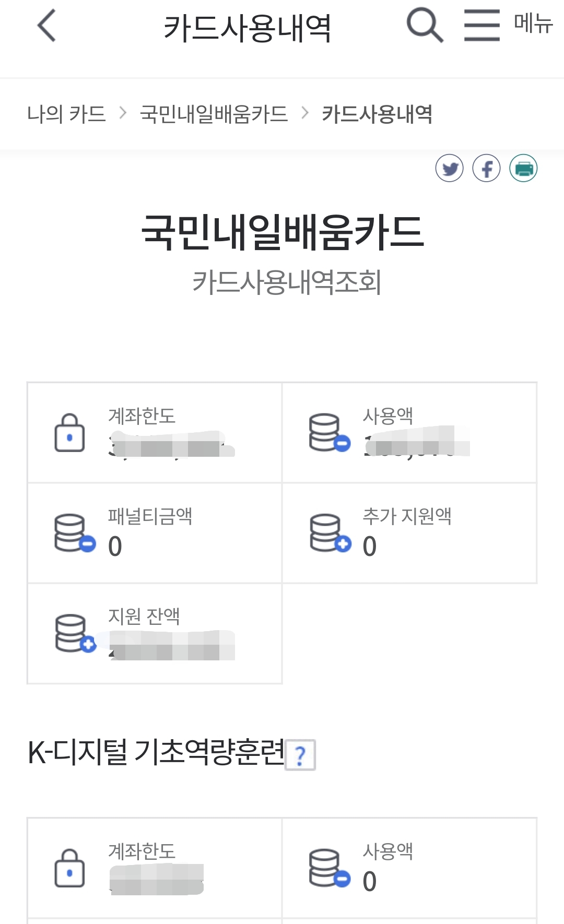Image resolution: width=564 pixels, height=924 pixels.
Task: Navigate back using the back arrow
Action: [46, 26]
